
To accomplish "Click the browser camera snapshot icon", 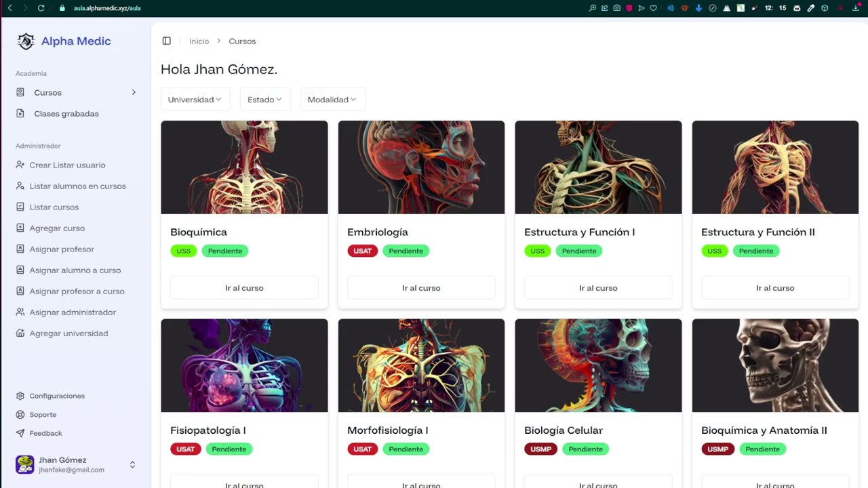I will pyautogui.click(x=616, y=8).
